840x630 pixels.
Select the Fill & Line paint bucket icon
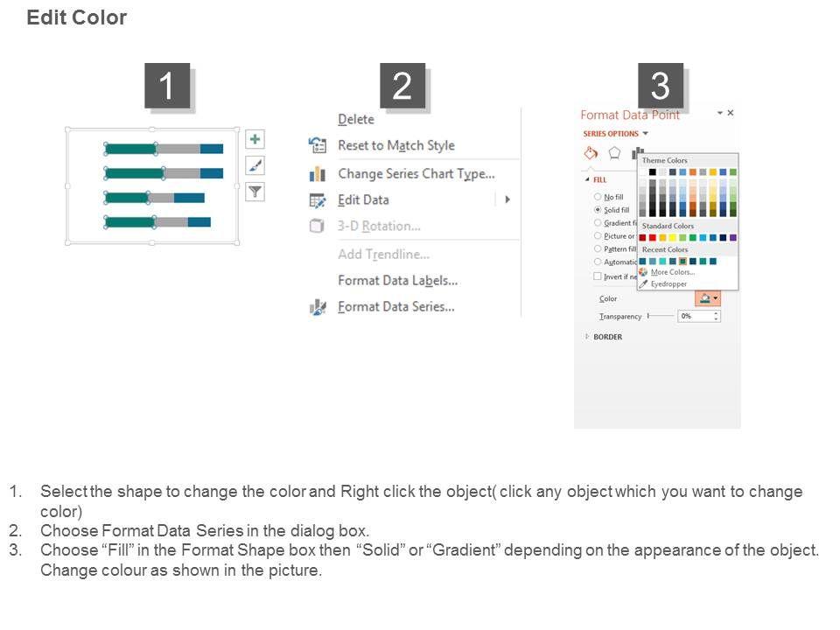591,153
